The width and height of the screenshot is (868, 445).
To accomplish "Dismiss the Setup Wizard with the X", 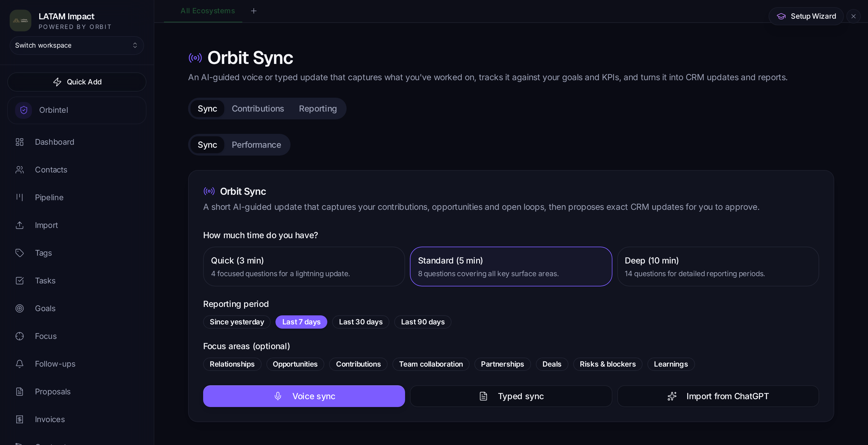I will pyautogui.click(x=853, y=16).
